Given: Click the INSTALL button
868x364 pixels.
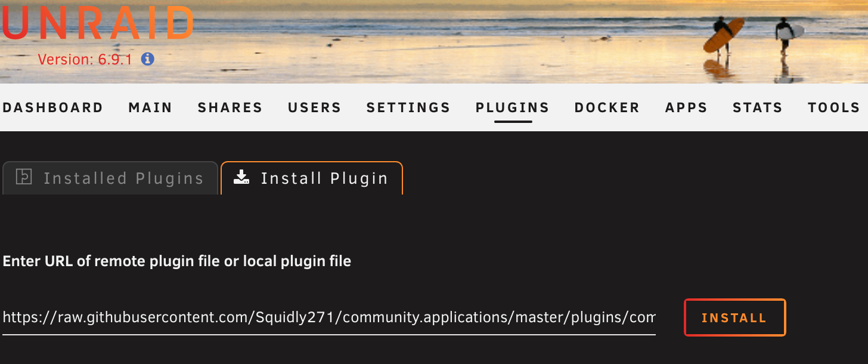Looking at the screenshot, I should pos(734,317).
